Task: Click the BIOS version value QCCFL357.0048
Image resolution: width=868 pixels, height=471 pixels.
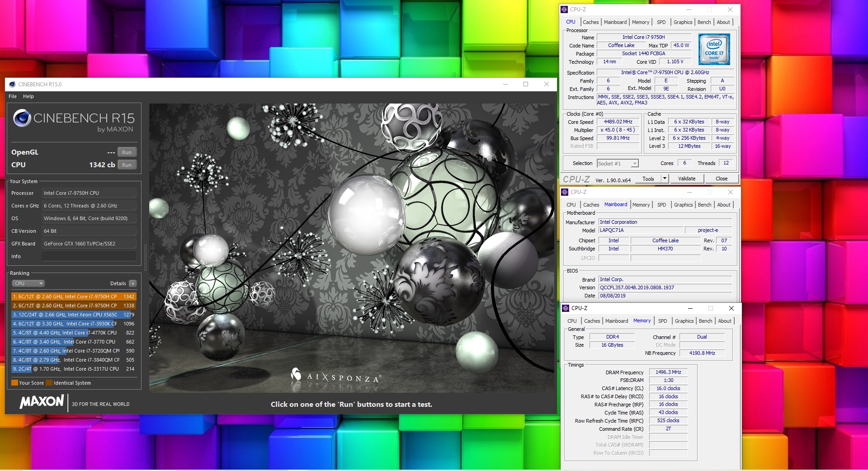Action: (x=665, y=287)
